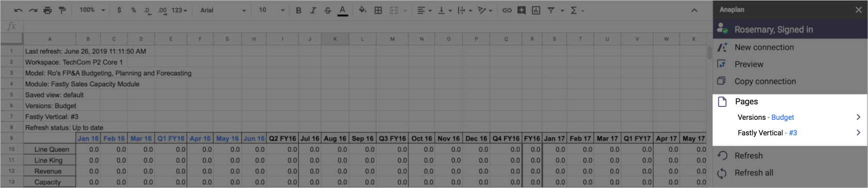Select the Paint format tool
The width and height of the screenshot is (868, 188).
tap(62, 10)
